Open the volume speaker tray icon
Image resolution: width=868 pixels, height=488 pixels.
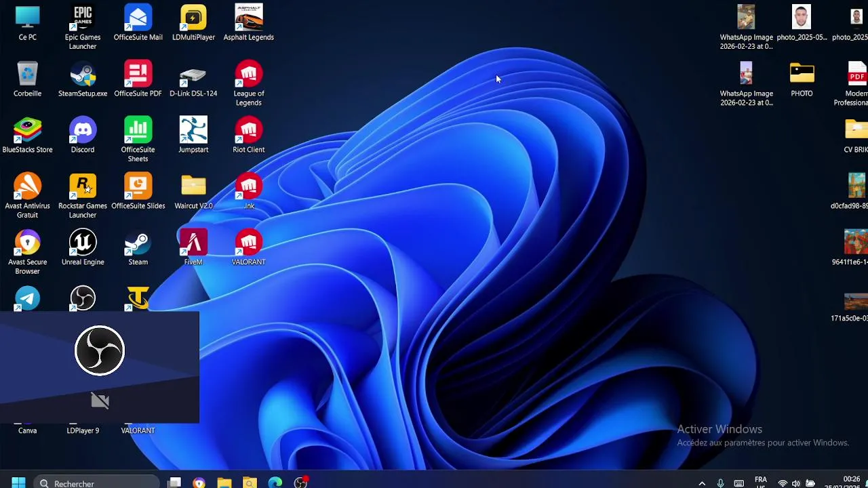click(796, 483)
